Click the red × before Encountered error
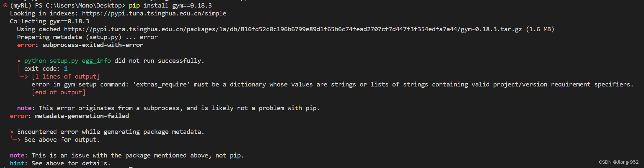Screen dimensions: 644x168 pos(12,132)
